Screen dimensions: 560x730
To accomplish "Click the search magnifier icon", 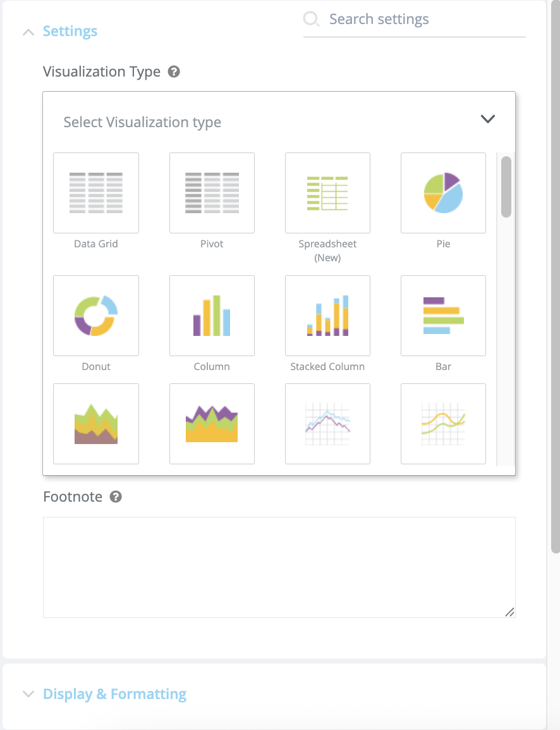I will click(311, 19).
